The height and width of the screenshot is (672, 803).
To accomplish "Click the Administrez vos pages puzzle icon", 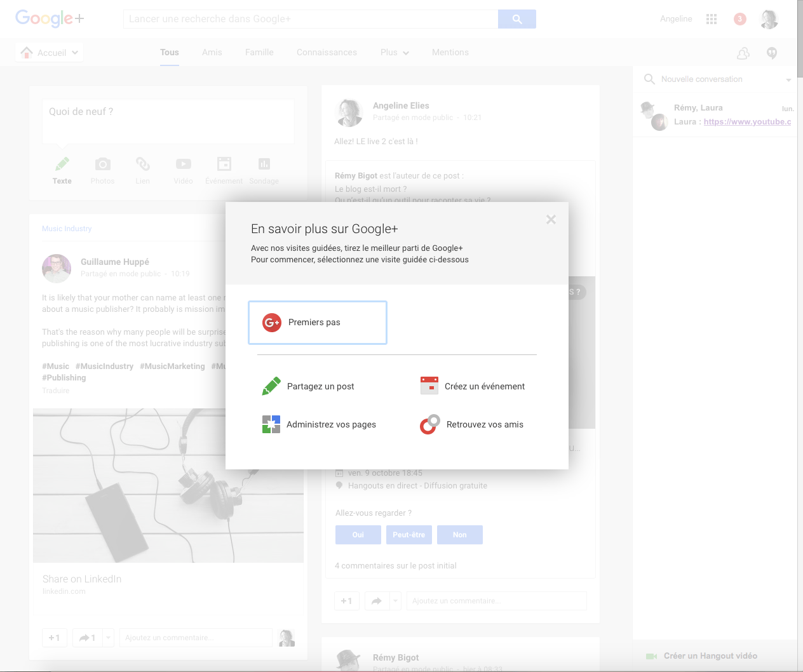I will point(271,424).
